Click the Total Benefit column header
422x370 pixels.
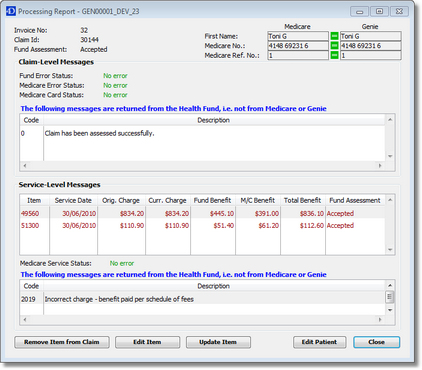303,200
